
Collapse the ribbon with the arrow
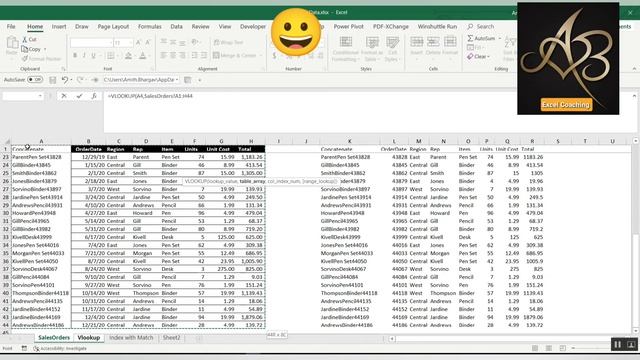click(634, 69)
